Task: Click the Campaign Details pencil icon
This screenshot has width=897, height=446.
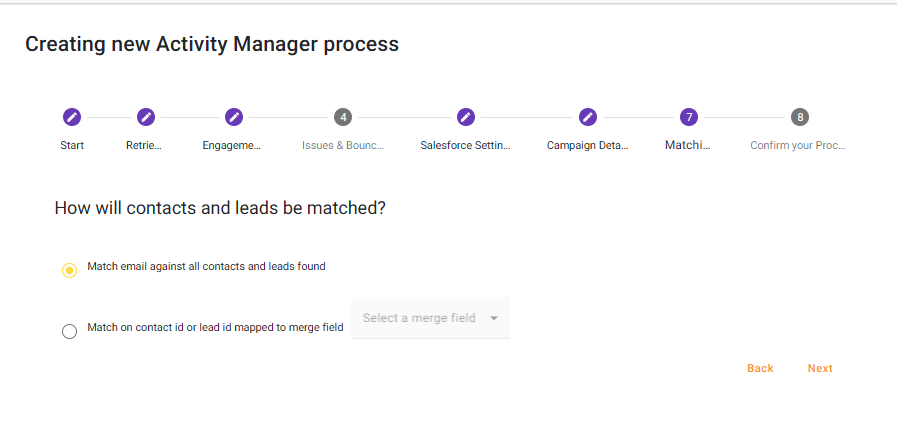Action: (x=588, y=117)
